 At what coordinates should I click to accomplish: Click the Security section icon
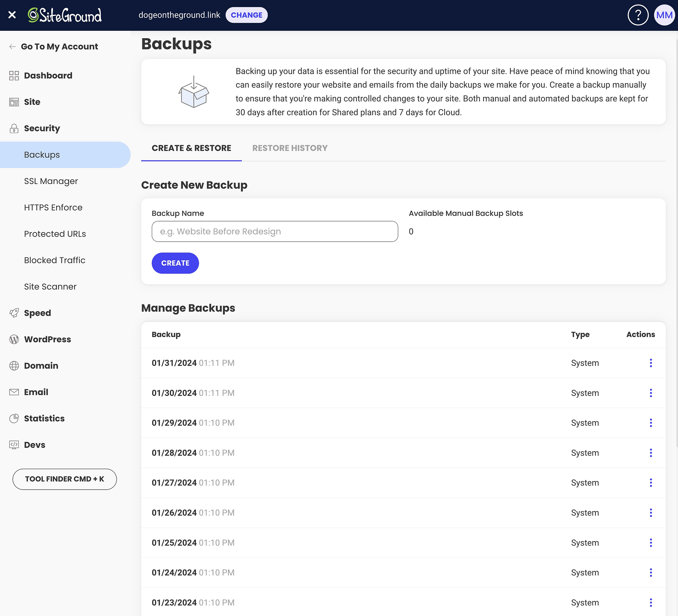(14, 128)
